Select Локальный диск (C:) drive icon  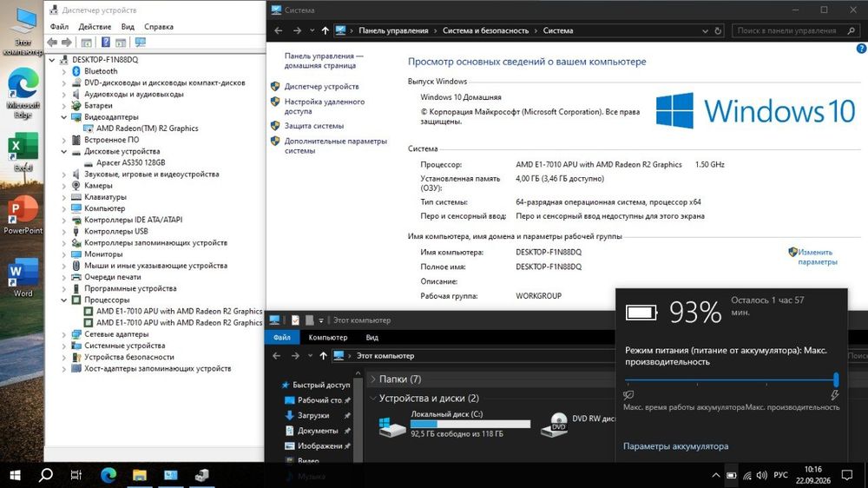tap(392, 427)
